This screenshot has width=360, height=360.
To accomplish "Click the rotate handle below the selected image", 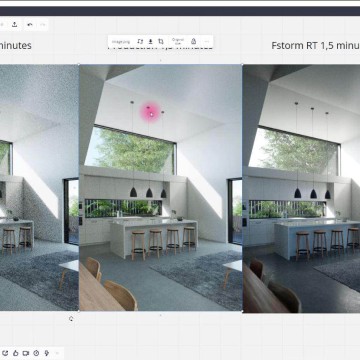I will pyautogui.click(x=71, y=319).
